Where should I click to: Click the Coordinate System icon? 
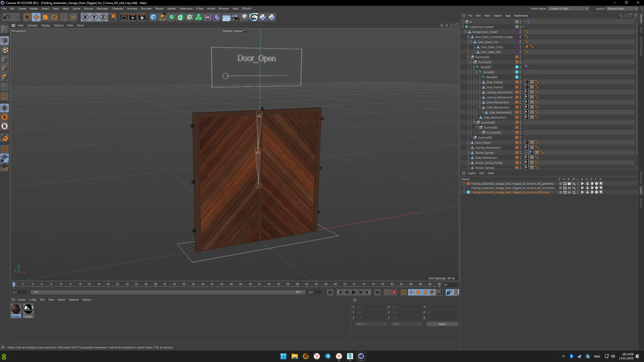click(112, 17)
